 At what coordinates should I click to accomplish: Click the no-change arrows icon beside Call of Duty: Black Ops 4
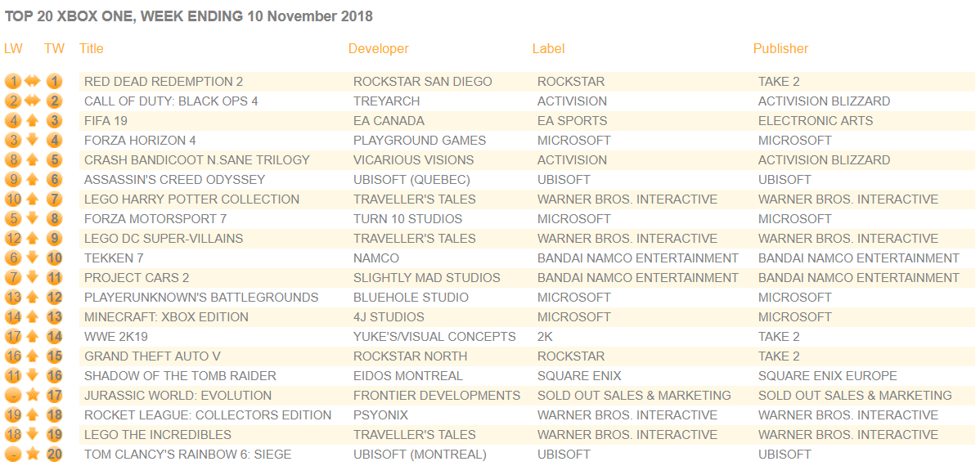(33, 101)
